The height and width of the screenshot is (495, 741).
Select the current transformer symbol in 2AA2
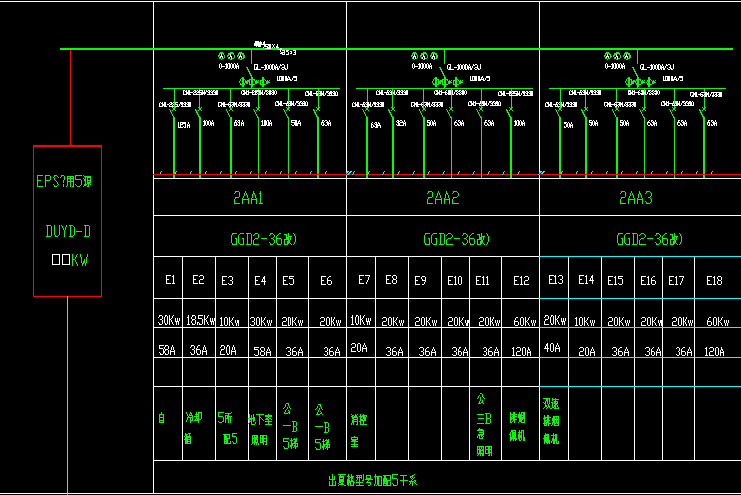(x=447, y=82)
